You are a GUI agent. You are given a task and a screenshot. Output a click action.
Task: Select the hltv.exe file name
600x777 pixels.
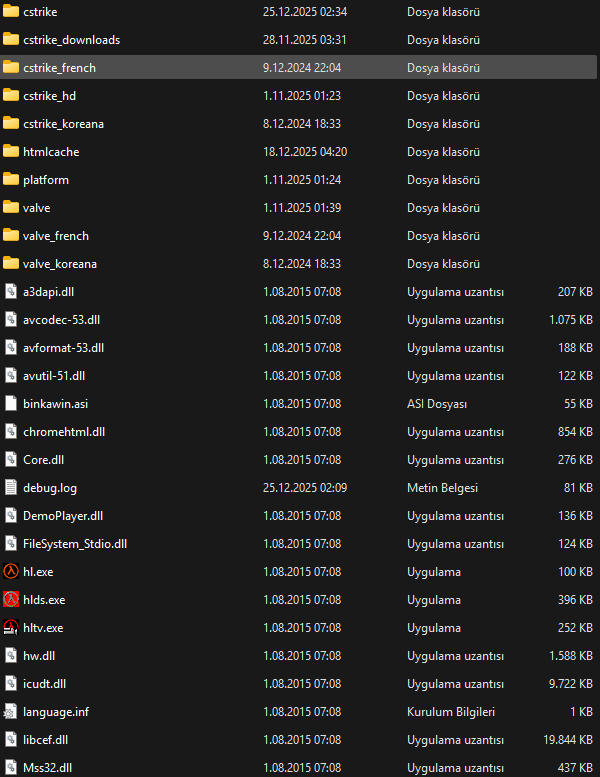43,628
